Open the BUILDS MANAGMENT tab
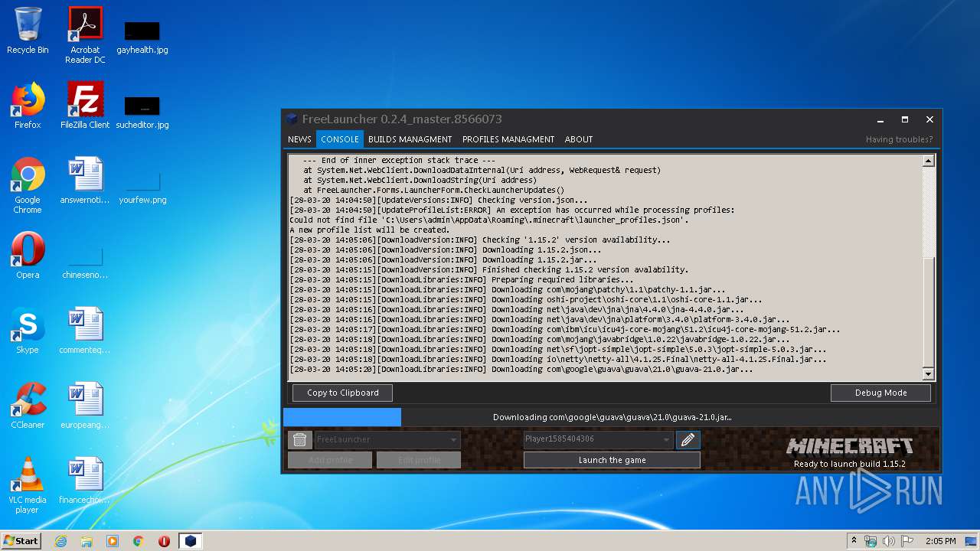This screenshot has width=980, height=551. click(x=410, y=139)
